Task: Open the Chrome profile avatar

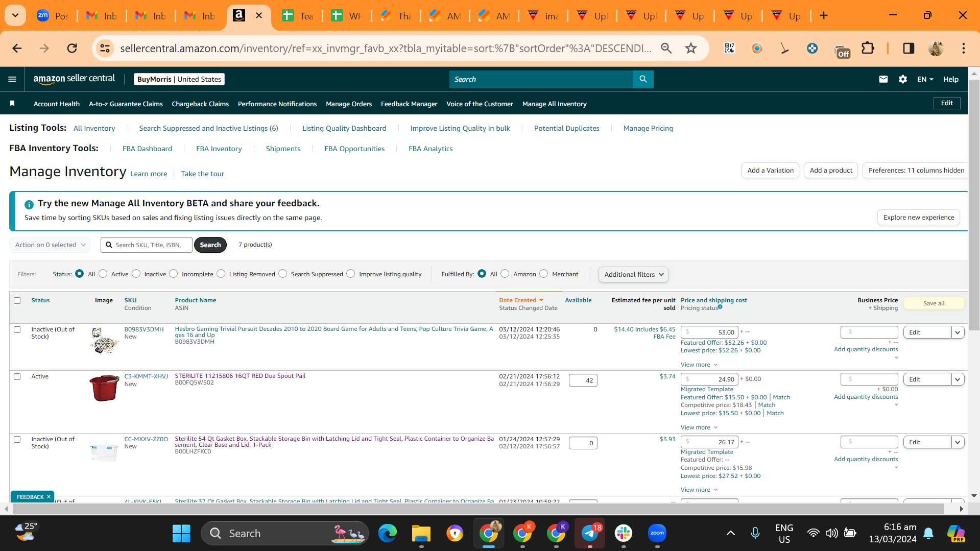Action: click(936, 48)
